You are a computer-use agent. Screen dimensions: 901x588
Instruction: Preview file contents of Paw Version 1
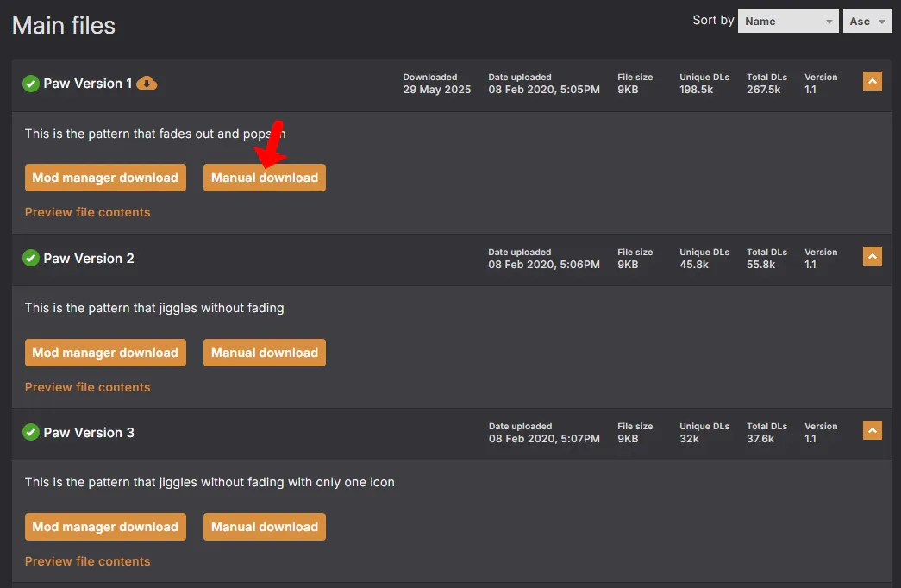(87, 212)
